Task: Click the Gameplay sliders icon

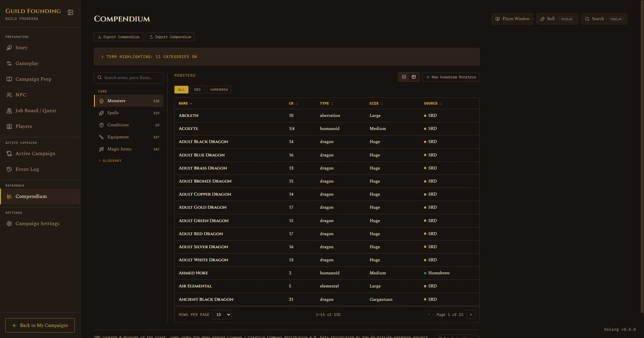Action: click(9, 63)
